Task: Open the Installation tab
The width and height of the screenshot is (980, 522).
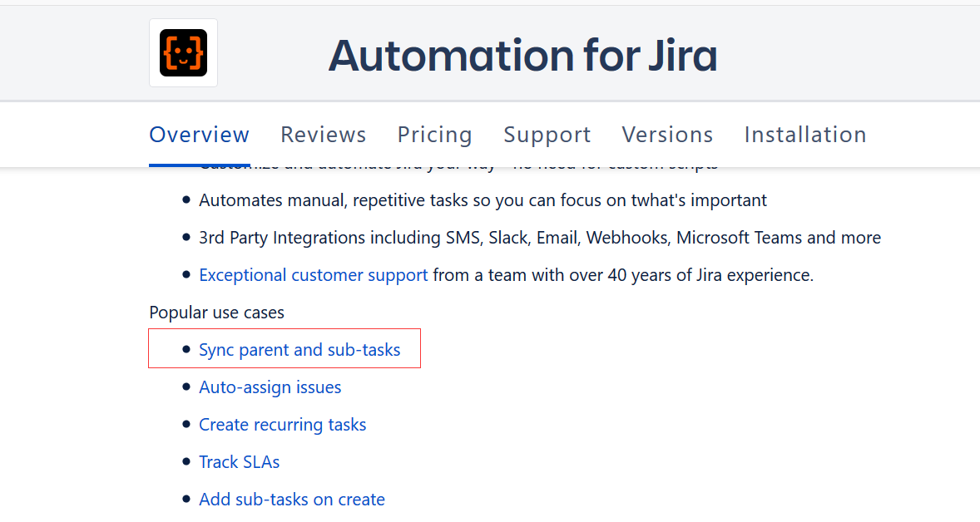Action: [x=804, y=134]
